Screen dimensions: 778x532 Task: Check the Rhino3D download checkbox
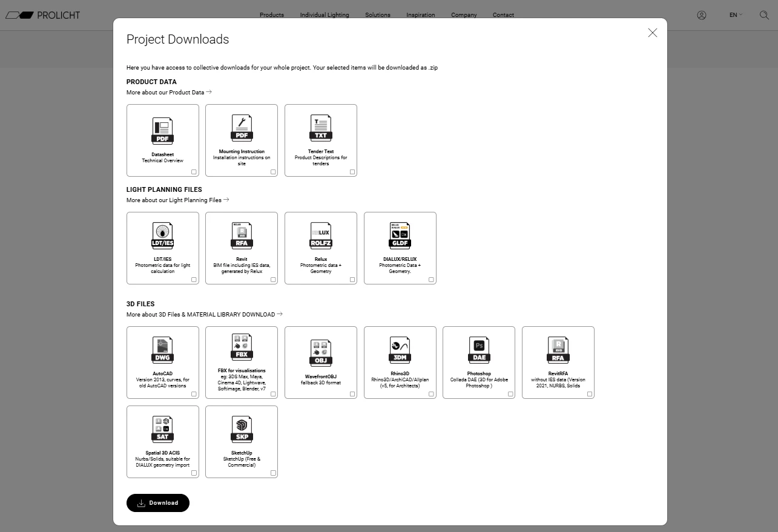click(x=432, y=393)
